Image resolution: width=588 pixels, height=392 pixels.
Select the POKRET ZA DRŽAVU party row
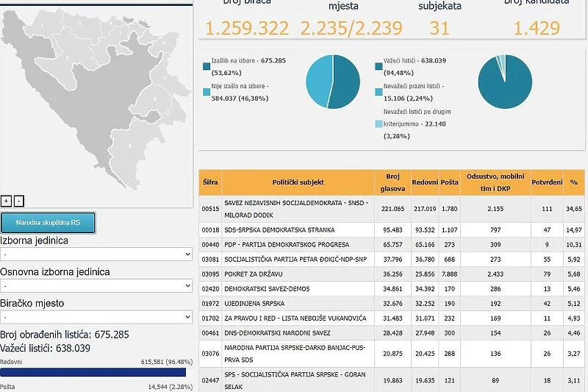(x=298, y=274)
